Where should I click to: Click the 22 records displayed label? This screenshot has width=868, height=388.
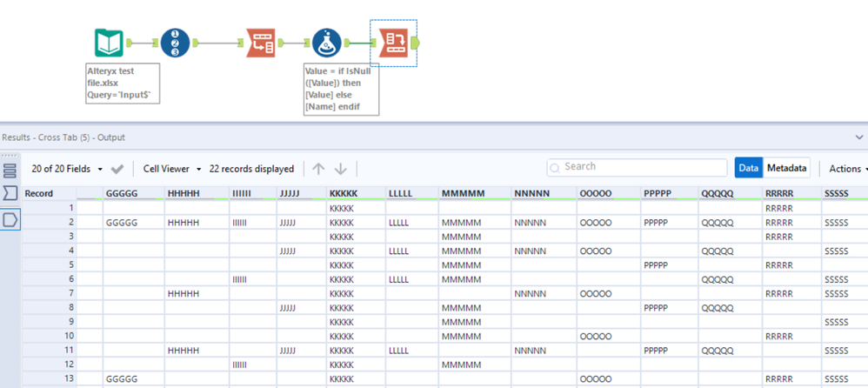click(x=251, y=169)
